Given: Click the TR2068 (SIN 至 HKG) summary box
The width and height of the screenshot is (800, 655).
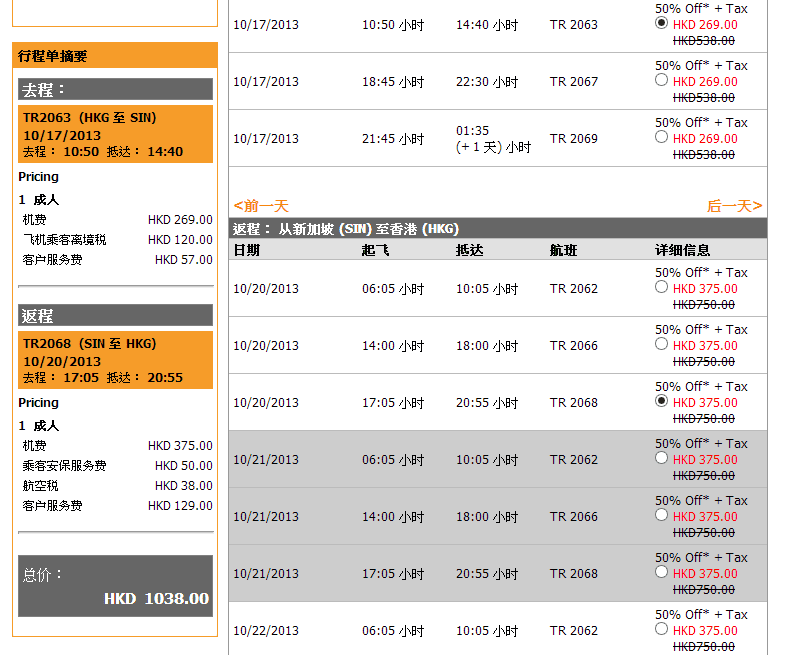Looking at the screenshot, I should (x=115, y=360).
